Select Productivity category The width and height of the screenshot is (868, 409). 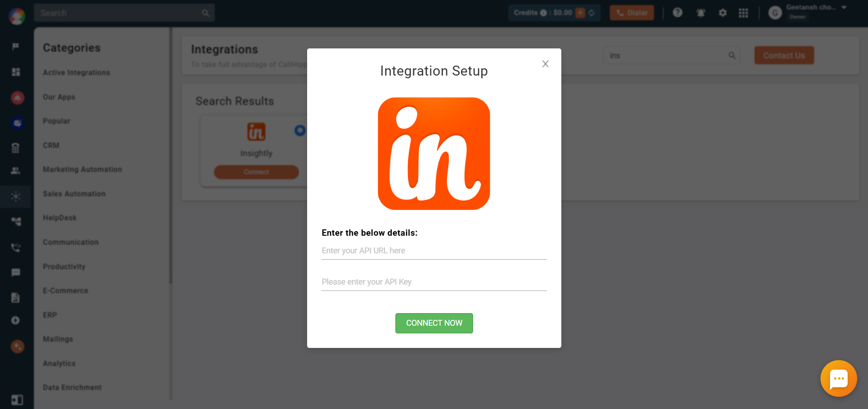tap(64, 266)
